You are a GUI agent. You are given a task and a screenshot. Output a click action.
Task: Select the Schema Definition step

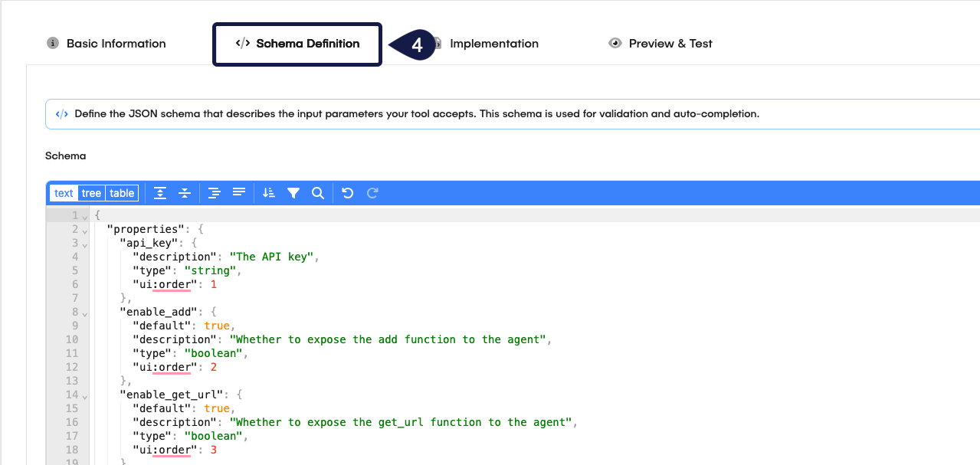click(x=297, y=44)
